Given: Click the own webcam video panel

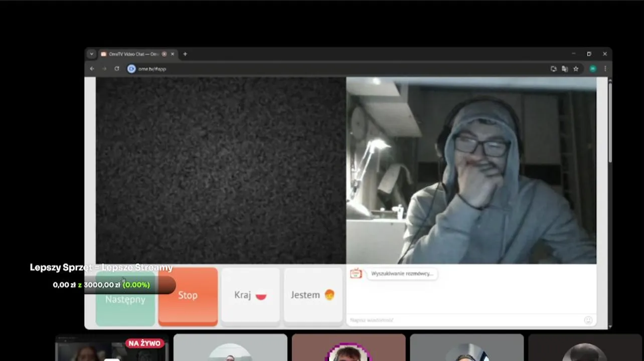Looking at the screenshot, I should (471, 170).
